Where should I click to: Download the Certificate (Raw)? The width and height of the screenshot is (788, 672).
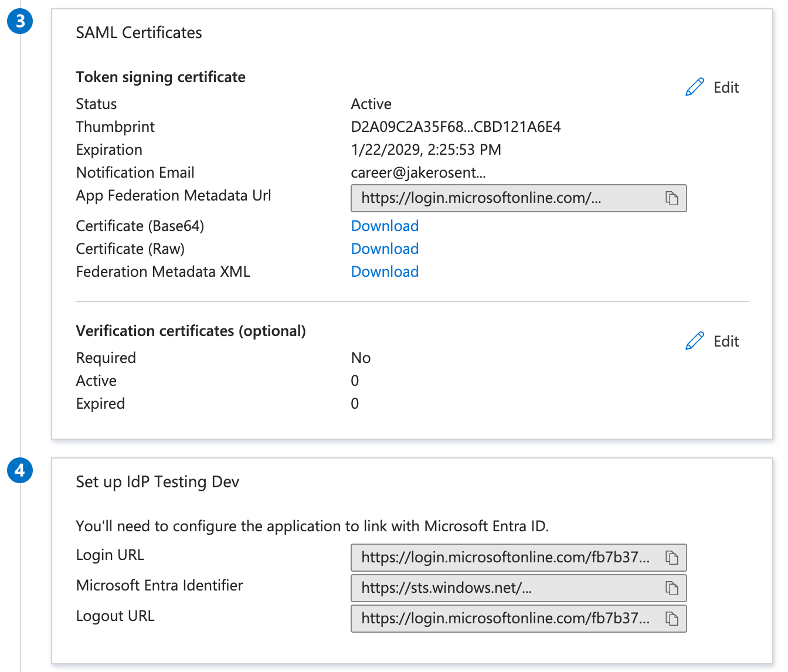[x=385, y=249]
